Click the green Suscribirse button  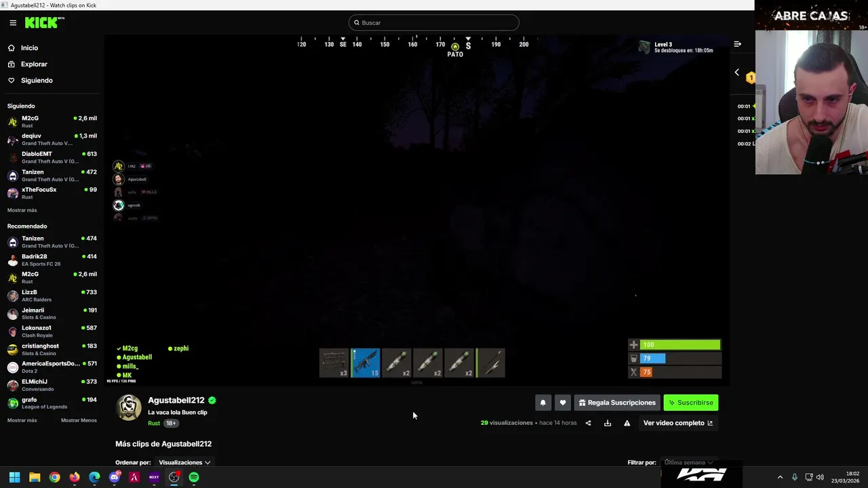(x=690, y=403)
